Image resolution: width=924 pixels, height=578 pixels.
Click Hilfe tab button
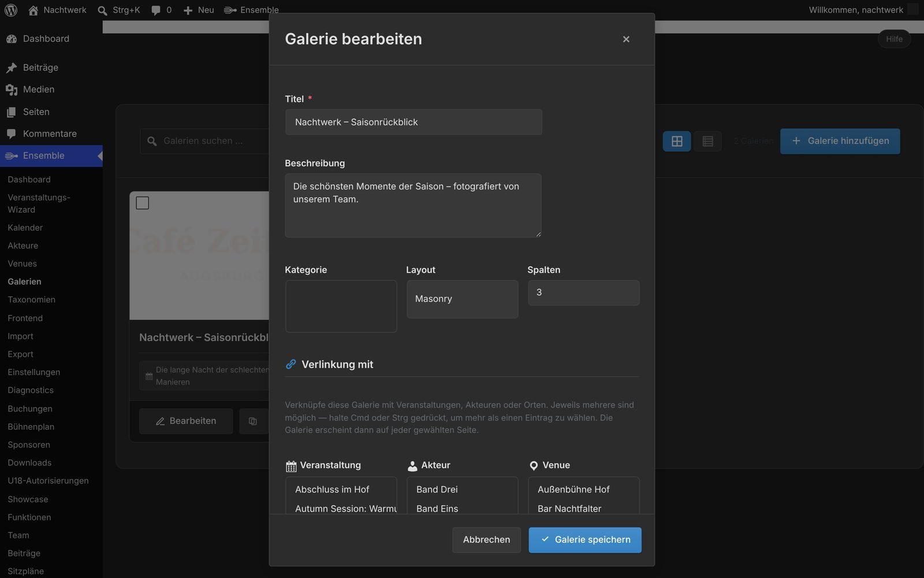(x=894, y=39)
